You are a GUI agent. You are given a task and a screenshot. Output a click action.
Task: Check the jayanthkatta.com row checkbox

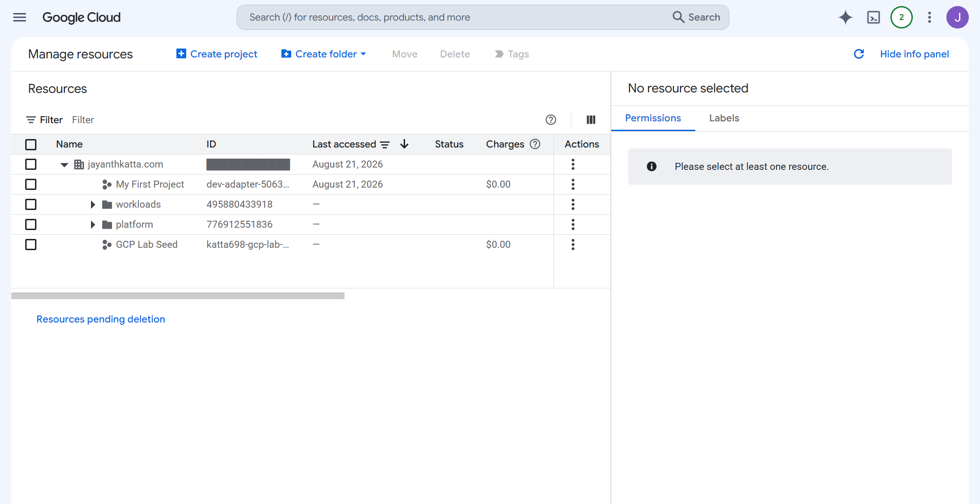point(31,164)
